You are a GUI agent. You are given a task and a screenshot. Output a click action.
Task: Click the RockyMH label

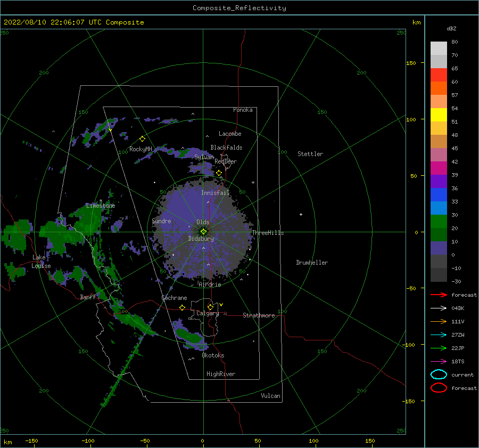(141, 149)
